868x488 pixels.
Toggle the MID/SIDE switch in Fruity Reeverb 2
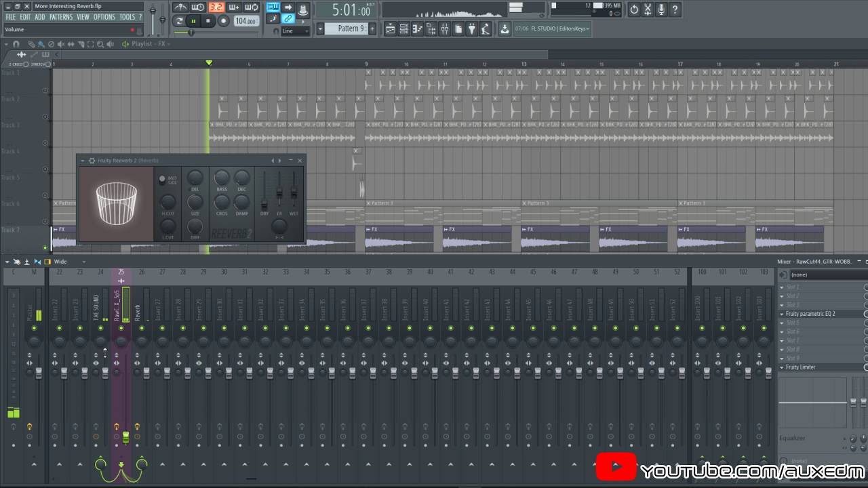162,180
